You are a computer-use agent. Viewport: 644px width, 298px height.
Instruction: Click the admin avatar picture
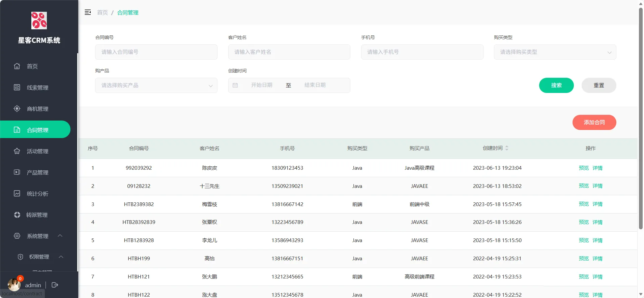pyautogui.click(x=14, y=285)
